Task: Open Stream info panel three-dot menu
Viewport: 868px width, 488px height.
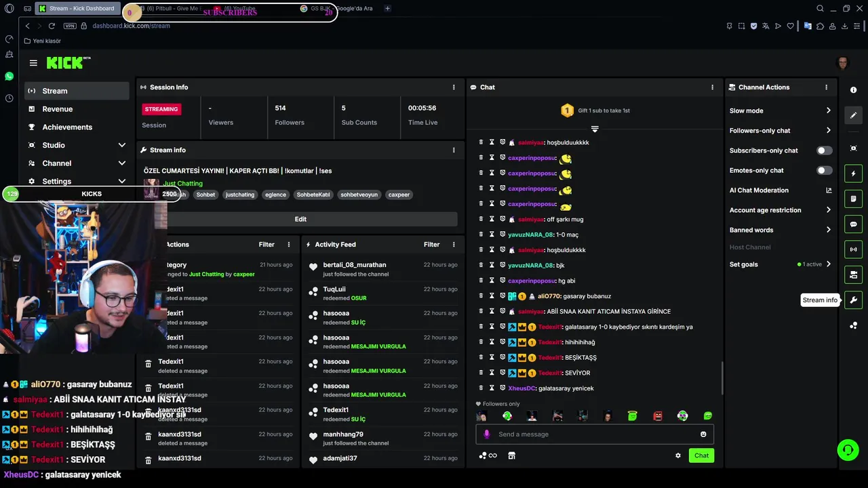Action: (454, 150)
